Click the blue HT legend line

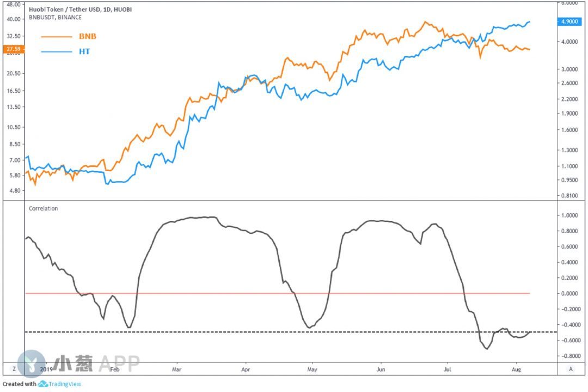pos(56,52)
